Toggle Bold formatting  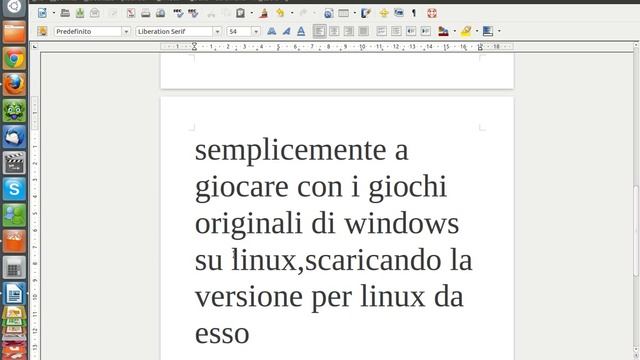point(271,31)
